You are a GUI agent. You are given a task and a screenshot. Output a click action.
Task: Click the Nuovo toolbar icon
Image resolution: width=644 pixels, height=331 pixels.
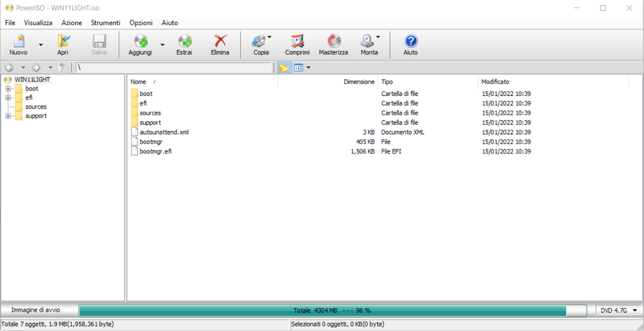click(x=19, y=41)
